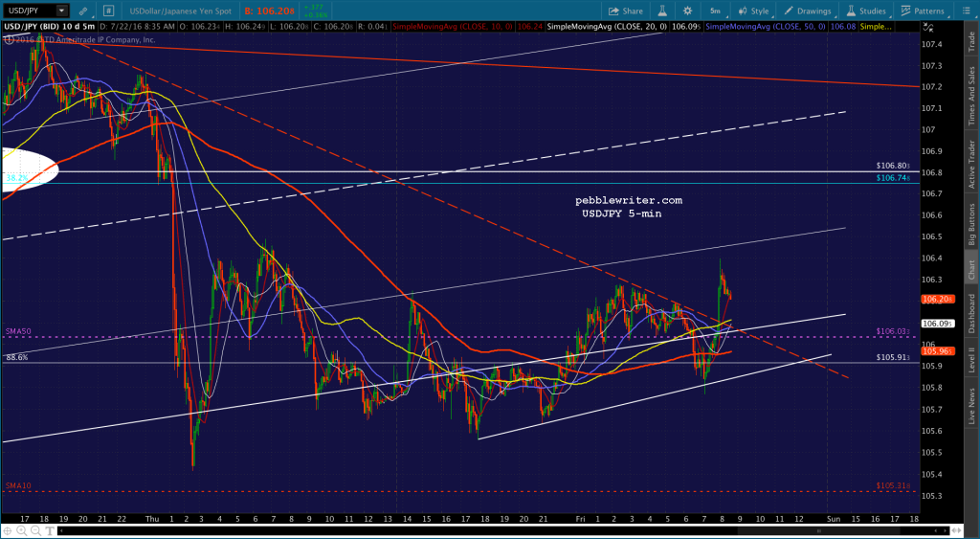This screenshot has width=980, height=539.
Task: Click the text T tool icon
Action: click(48, 531)
